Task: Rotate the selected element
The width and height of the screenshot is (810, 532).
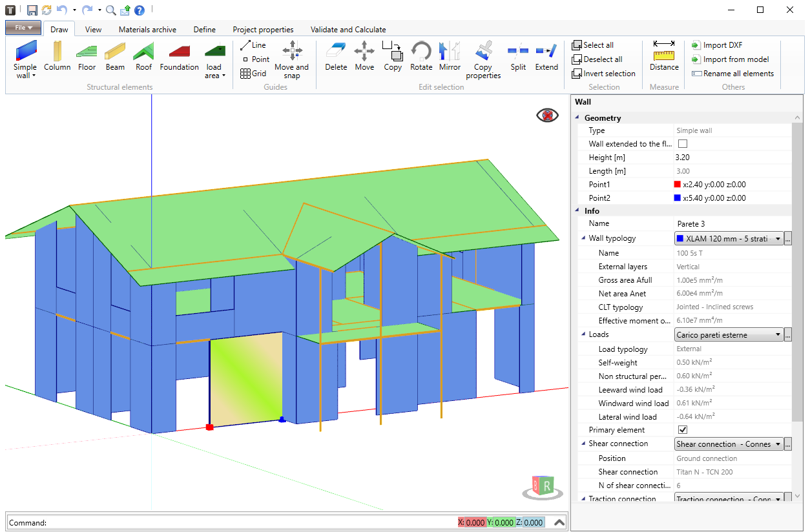Action: [x=421, y=56]
